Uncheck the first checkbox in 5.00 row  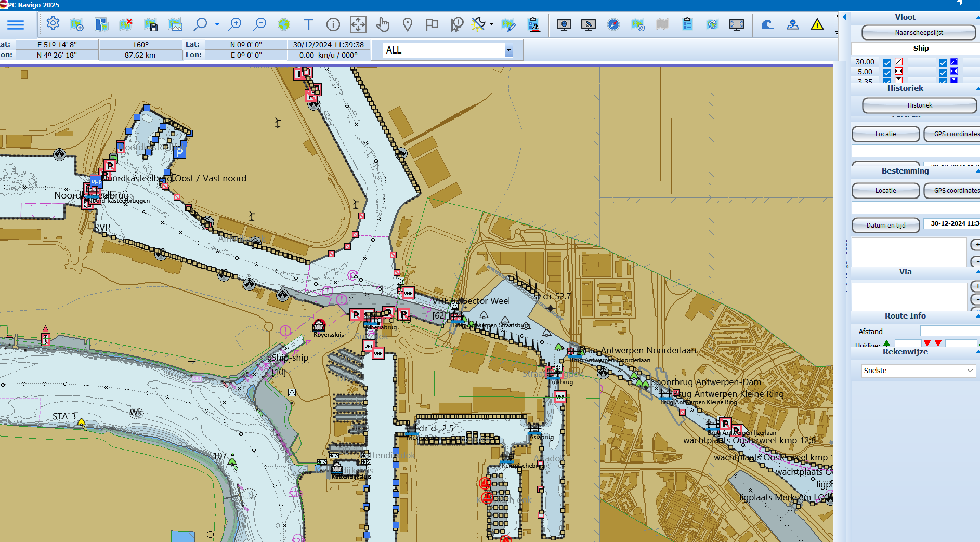(x=887, y=72)
